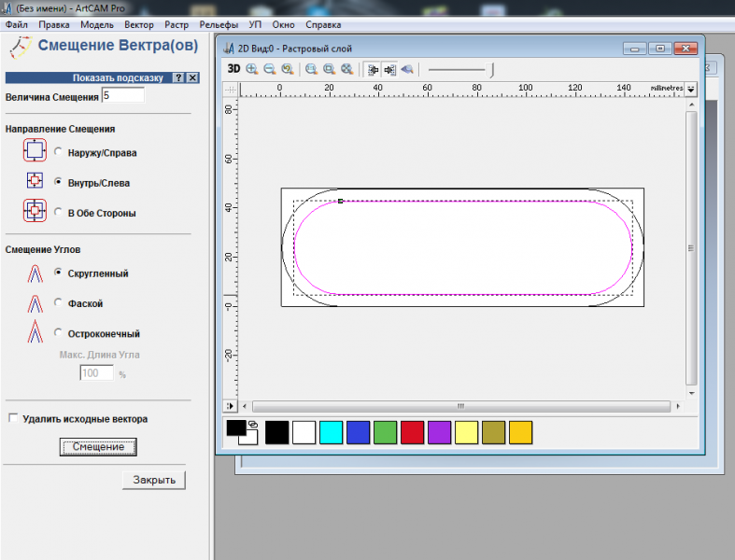The width and height of the screenshot is (735, 560).
Task: Click the ruler origin crosshair icon
Action: (230, 89)
